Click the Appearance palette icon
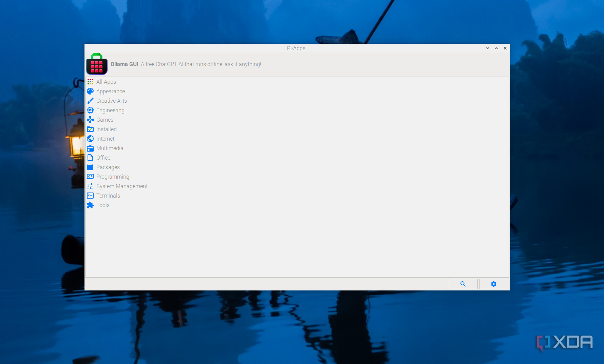604x364 pixels. click(90, 91)
